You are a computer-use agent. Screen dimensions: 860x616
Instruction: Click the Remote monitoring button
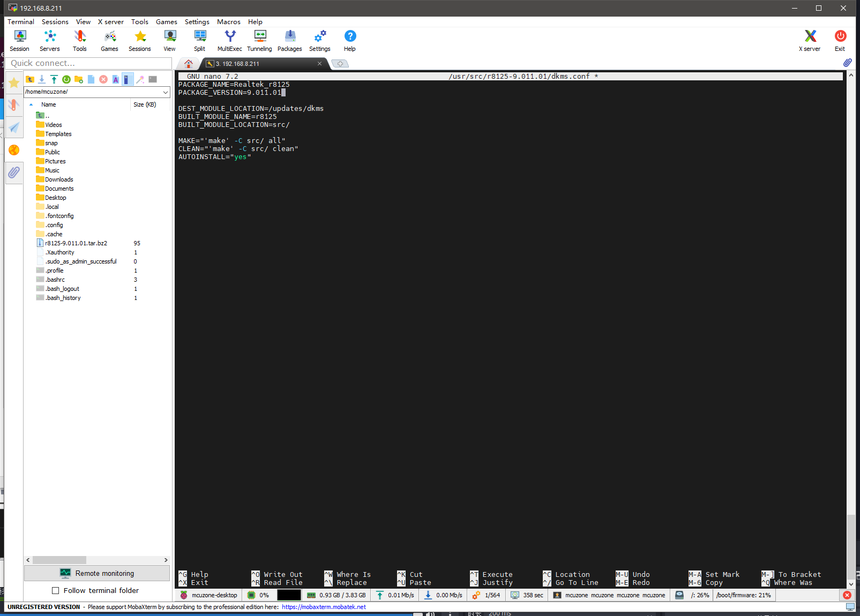pyautogui.click(x=97, y=573)
